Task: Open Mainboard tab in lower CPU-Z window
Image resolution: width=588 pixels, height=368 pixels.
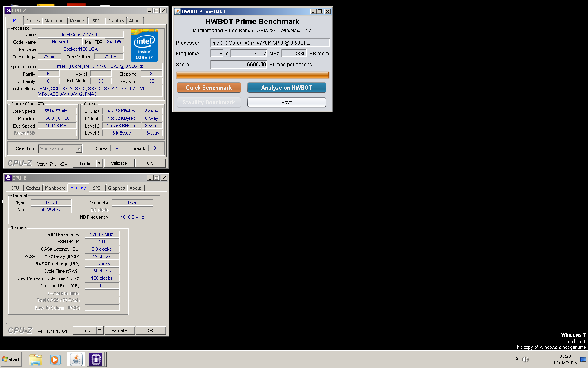Action: (55, 188)
